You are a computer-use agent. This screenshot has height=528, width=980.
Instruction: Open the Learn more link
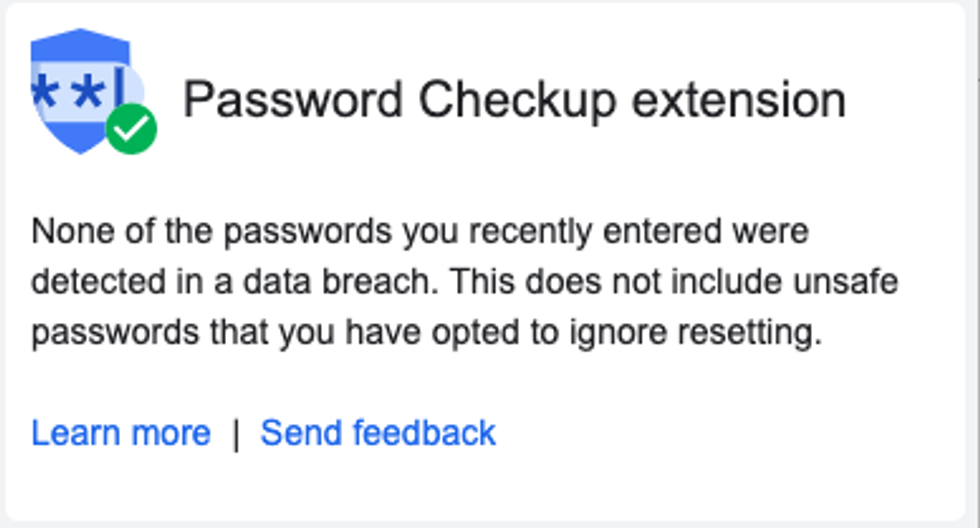point(121,433)
